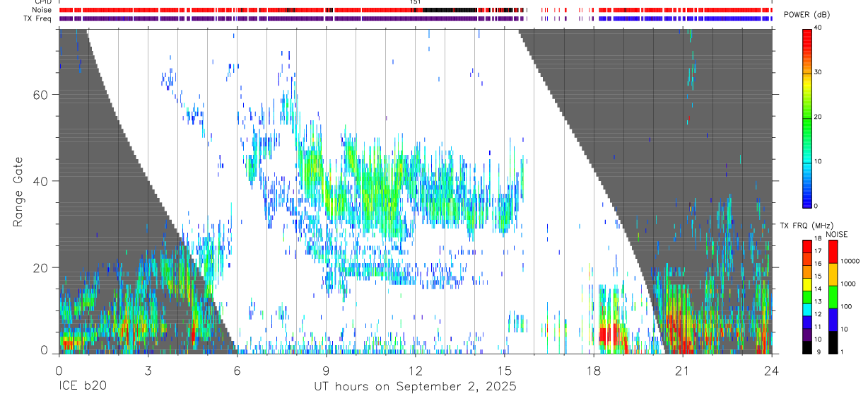Click the 1000 value on noise scale
Viewport: 868px width, 401px height.
pyautogui.click(x=849, y=284)
